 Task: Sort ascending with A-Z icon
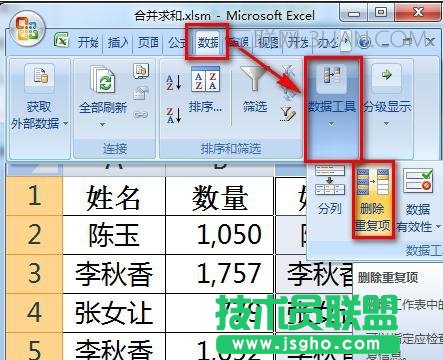[174, 82]
